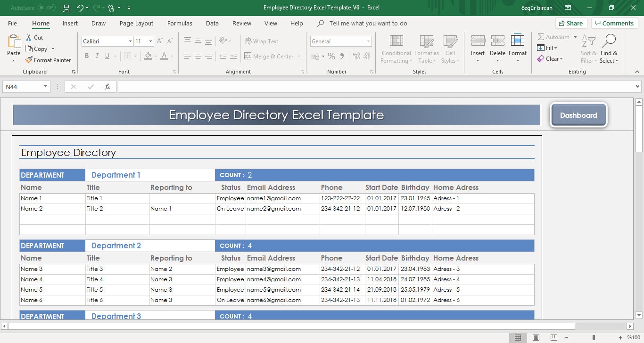Toggle italic formatting
Screen dimensions: 644x343
click(x=97, y=56)
